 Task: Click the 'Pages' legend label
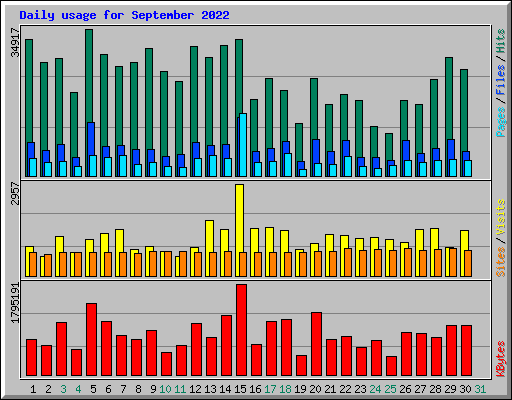(501, 122)
